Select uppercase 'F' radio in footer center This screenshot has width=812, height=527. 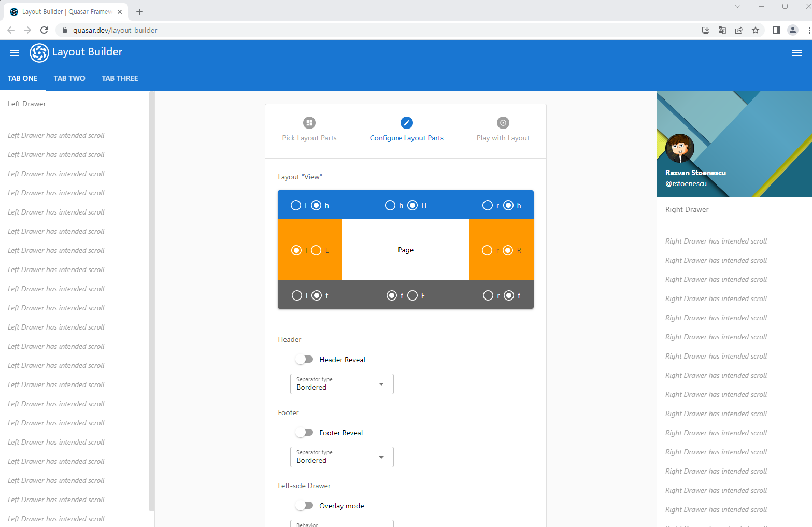[412, 295]
